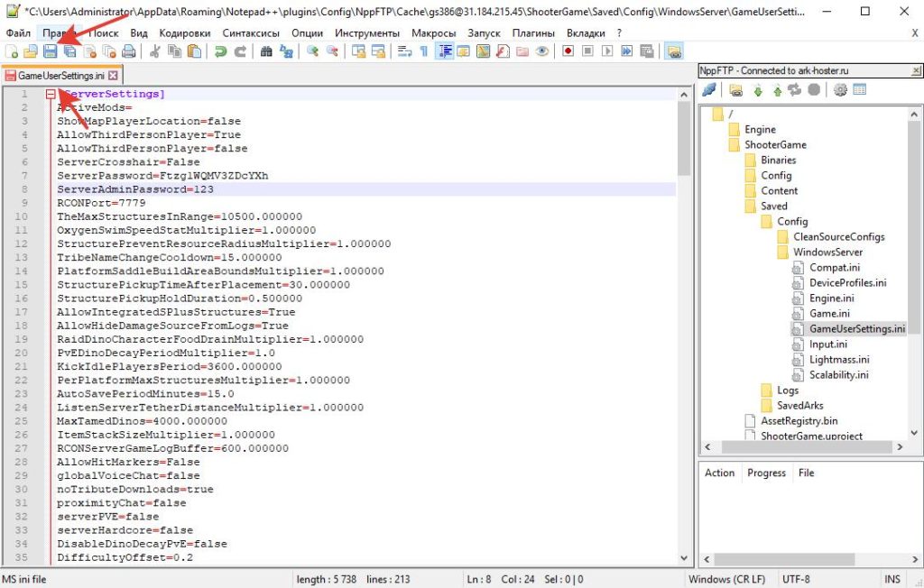This screenshot has height=588, width=924.
Task: Download file with NppFTP green down arrow
Action: (758, 90)
